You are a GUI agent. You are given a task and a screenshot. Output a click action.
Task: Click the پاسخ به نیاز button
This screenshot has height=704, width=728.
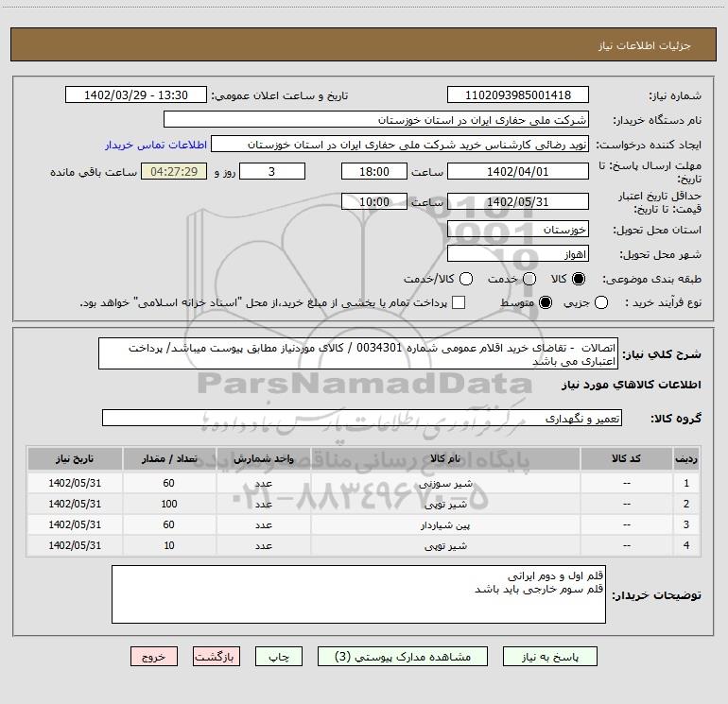coord(549,657)
